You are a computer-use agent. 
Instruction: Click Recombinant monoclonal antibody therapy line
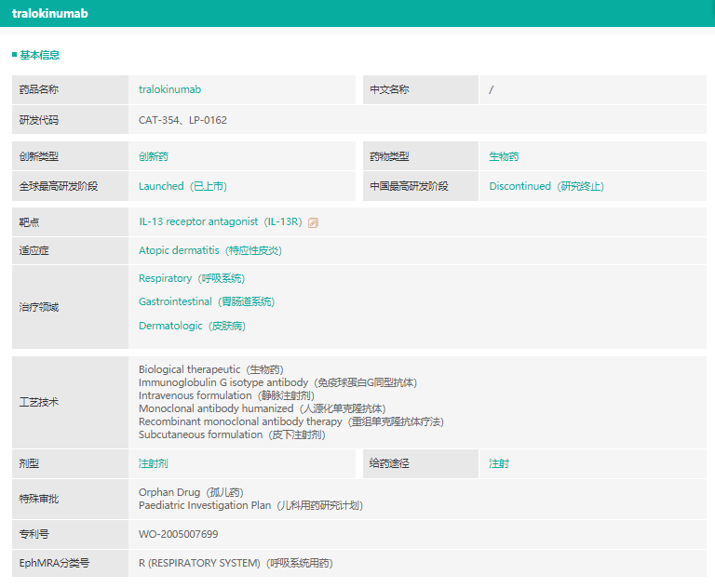(291, 421)
